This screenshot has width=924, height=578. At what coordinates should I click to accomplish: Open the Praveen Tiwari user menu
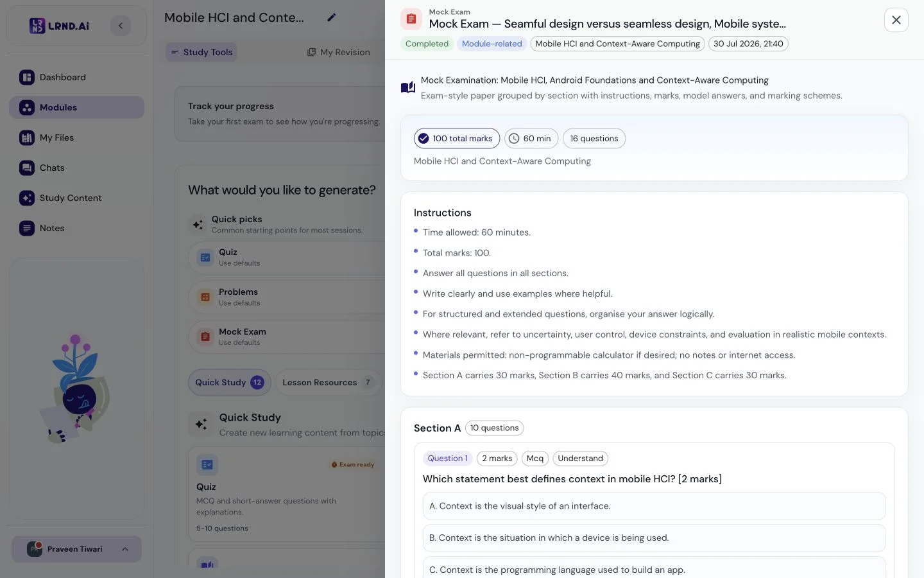(x=76, y=549)
